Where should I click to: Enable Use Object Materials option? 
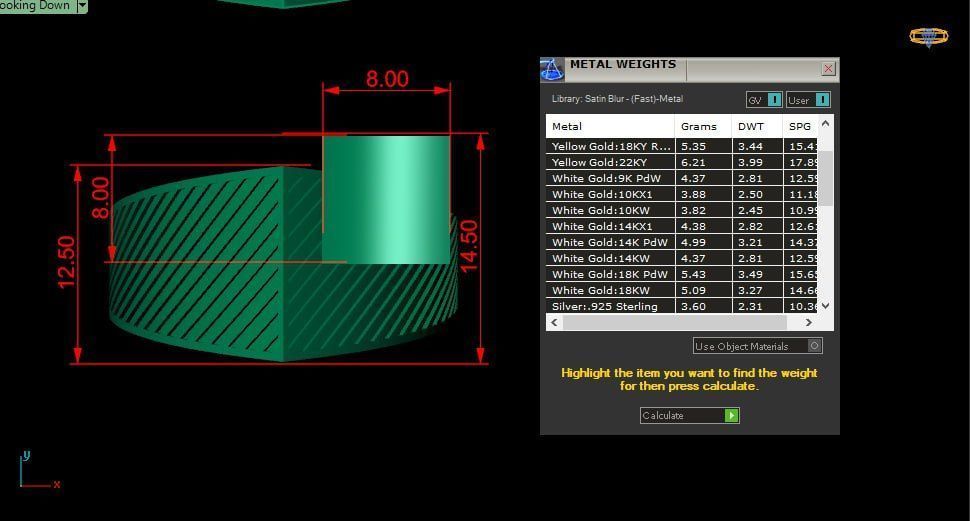coord(757,346)
